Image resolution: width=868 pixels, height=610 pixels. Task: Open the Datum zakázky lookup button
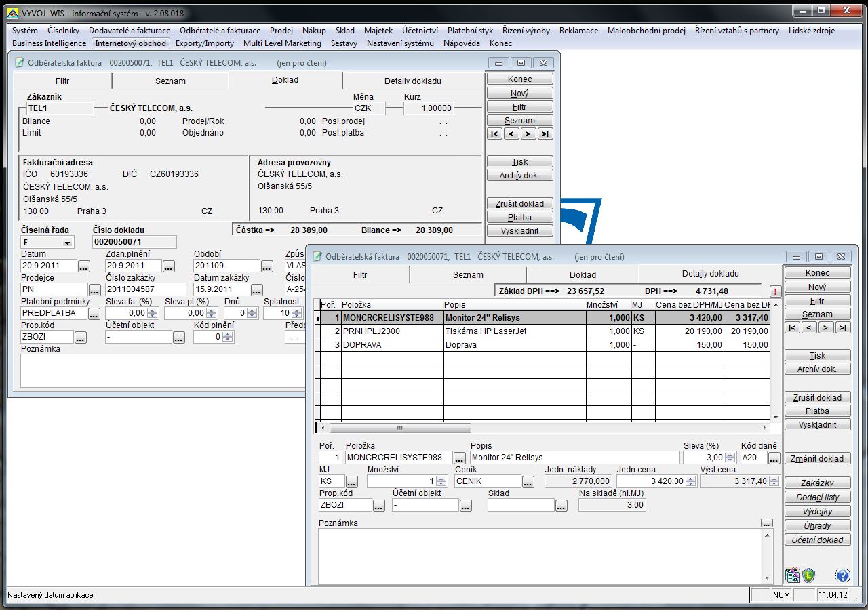point(257,289)
